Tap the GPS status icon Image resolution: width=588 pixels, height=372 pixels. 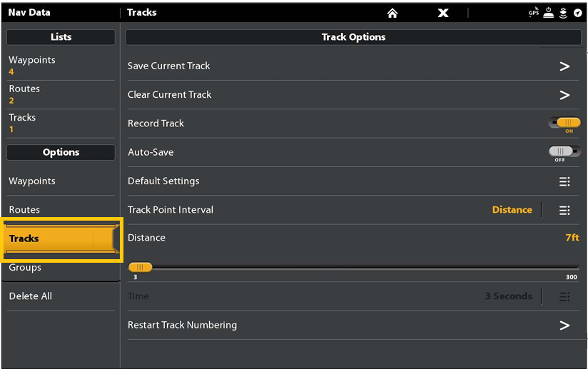pyautogui.click(x=534, y=13)
